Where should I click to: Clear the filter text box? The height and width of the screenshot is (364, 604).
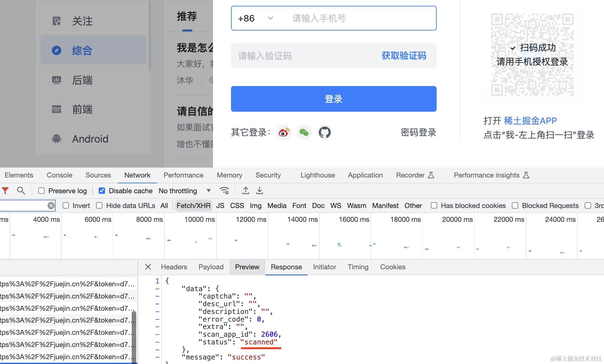[51, 206]
